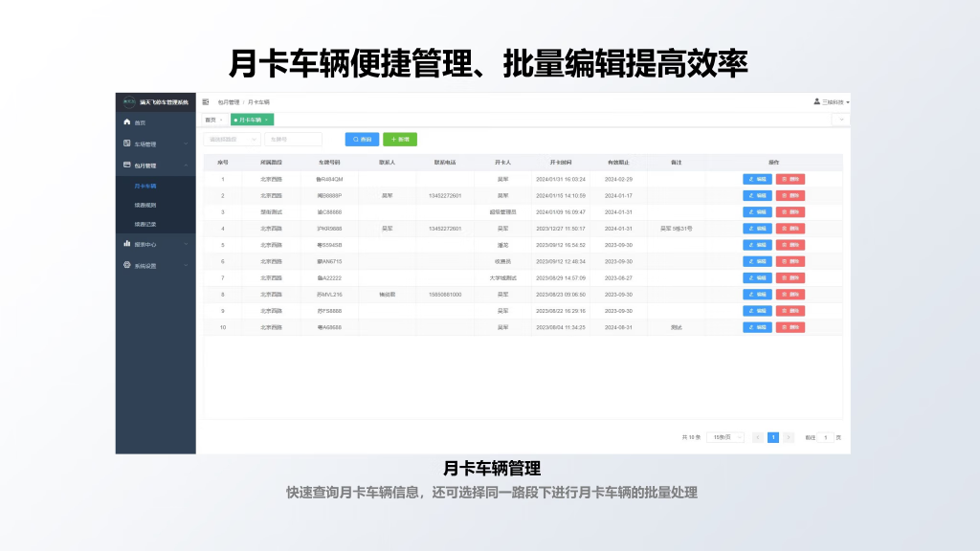Viewport: 980px width, 551px height.
Task: Switch to the 首页 tab
Action: [212, 120]
